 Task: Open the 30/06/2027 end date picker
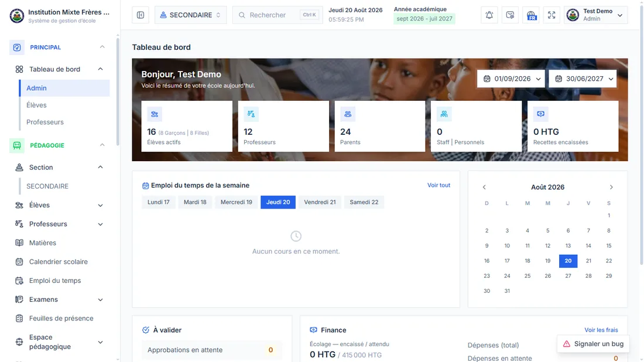pos(583,79)
